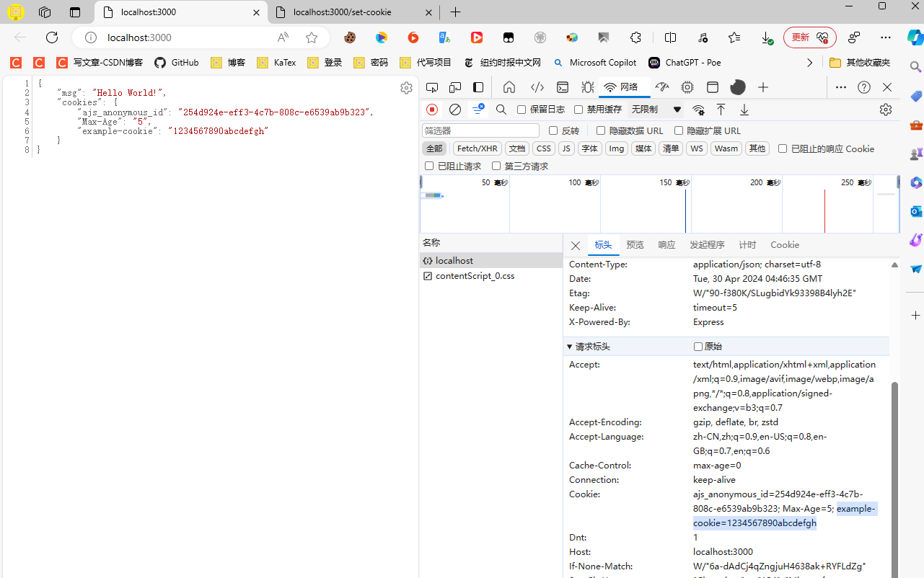The width and height of the screenshot is (924, 578).
Task: Toggle device emulation icon in DevTools
Action: coord(455,87)
